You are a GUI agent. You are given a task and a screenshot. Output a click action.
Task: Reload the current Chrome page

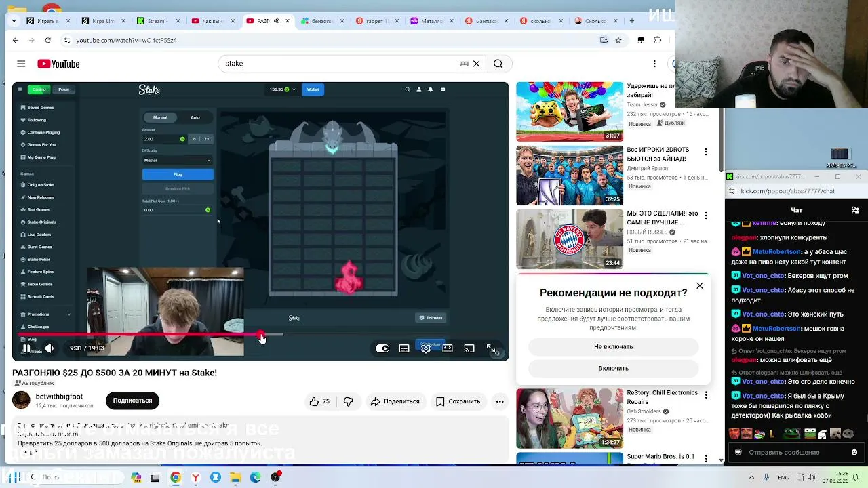click(x=47, y=40)
